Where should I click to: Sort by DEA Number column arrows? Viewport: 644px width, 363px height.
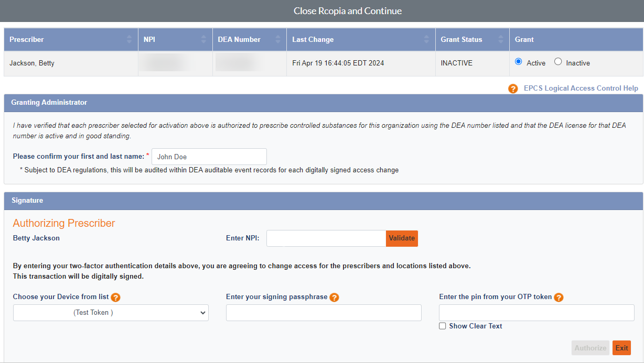pyautogui.click(x=278, y=39)
